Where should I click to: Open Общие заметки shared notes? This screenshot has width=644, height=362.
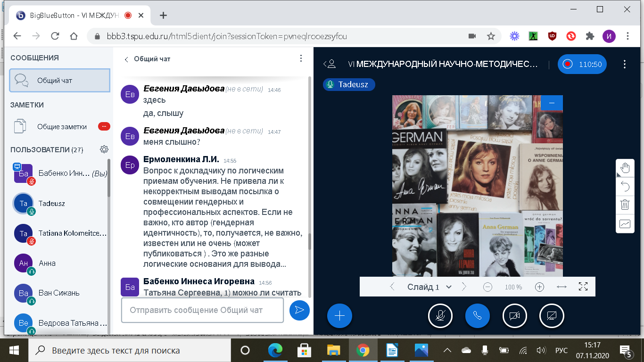coord(61,126)
